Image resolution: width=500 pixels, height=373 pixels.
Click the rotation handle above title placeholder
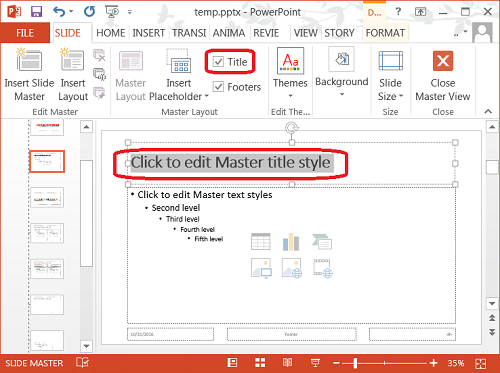click(x=292, y=127)
